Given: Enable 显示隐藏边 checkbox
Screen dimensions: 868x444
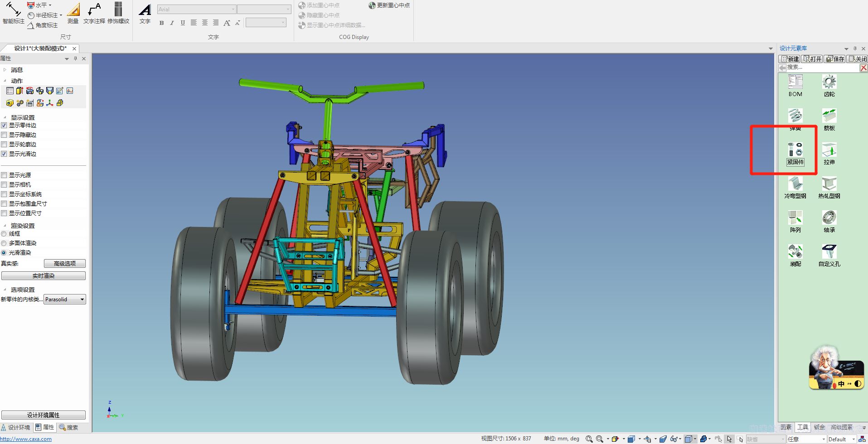Looking at the screenshot, I should click(x=4, y=135).
